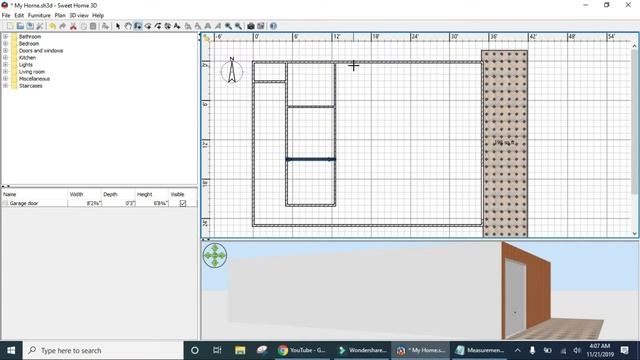Click the plan's vertical scrollbar up arrow

tap(634, 46)
